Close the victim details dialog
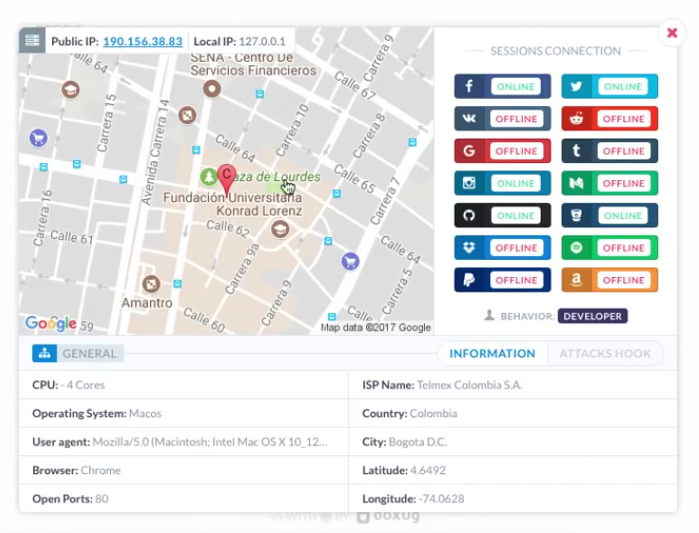Image resolution: width=699 pixels, height=533 pixels. click(672, 33)
